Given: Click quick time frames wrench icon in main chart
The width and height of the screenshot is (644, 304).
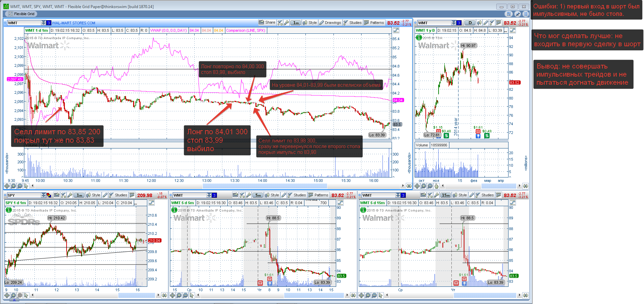Looking at the screenshot, I should (287, 23).
